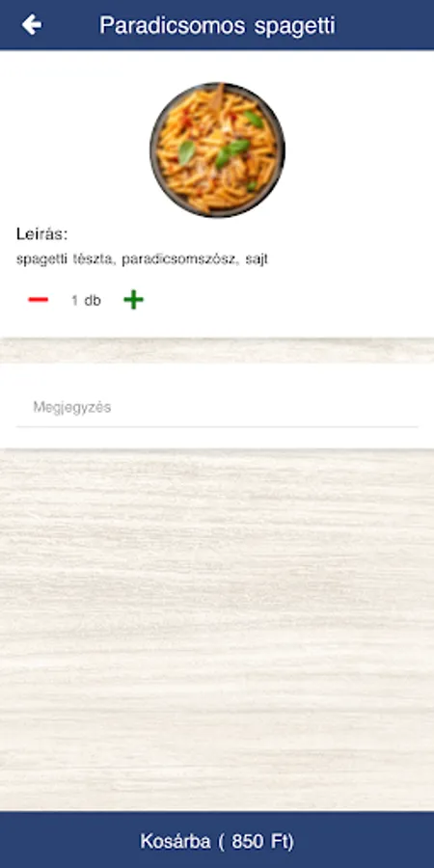Increase quantity with the green plus icon
434x868 pixels.
click(x=133, y=300)
